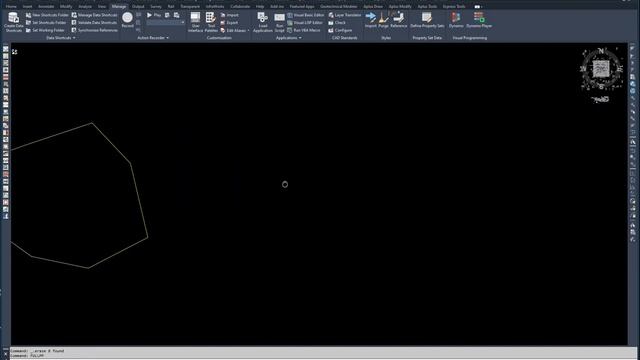
Task: Click Check in the CAD Standards panel
Action: 337,22
